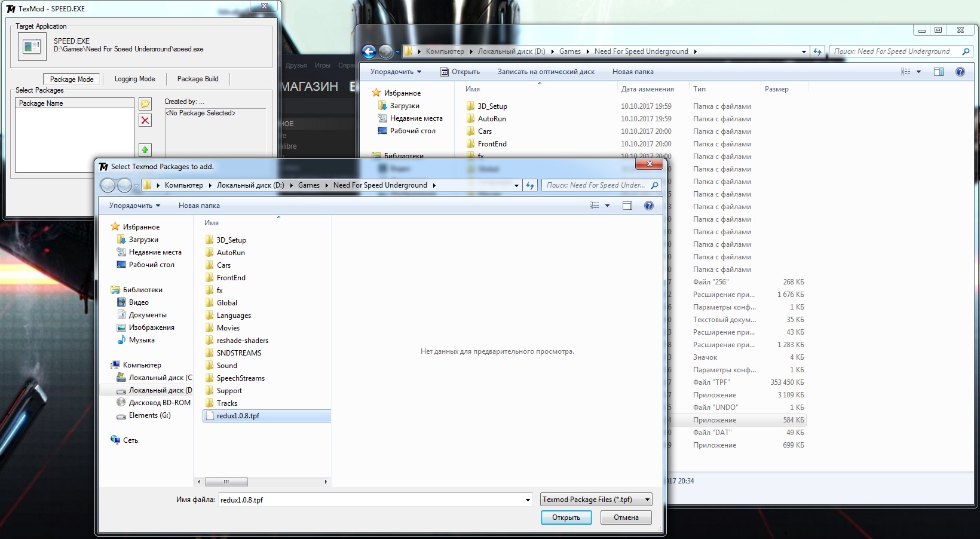980x539 pixels.
Task: Select the Movies folder in the dialog
Action: click(x=228, y=328)
